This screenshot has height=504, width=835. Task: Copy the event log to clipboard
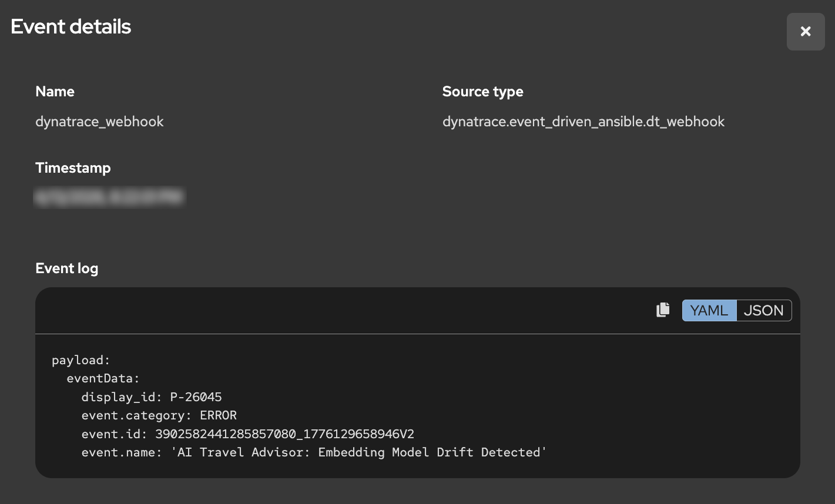(x=663, y=310)
